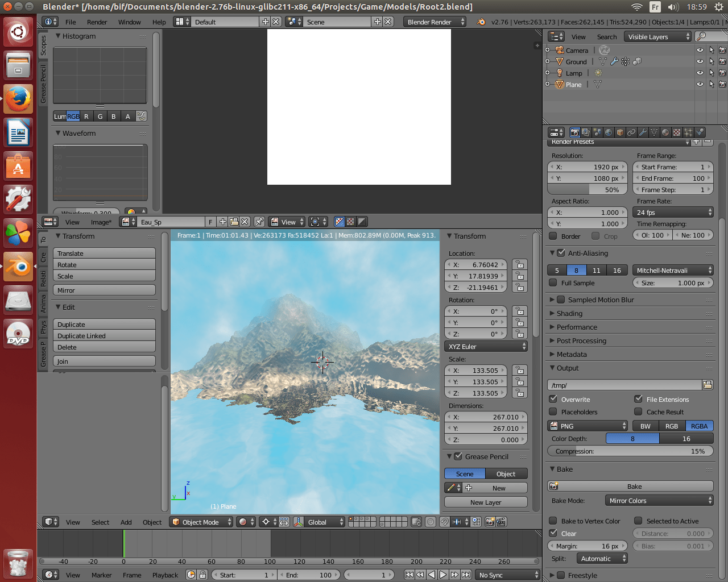Open the Mirror Colors bake mode dropdown
Screen dimensions: 728x582
(659, 500)
